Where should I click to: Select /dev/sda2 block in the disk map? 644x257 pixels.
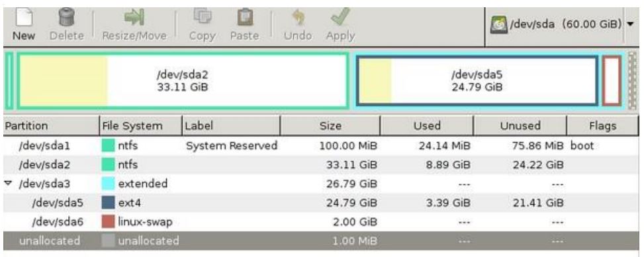[x=183, y=81]
